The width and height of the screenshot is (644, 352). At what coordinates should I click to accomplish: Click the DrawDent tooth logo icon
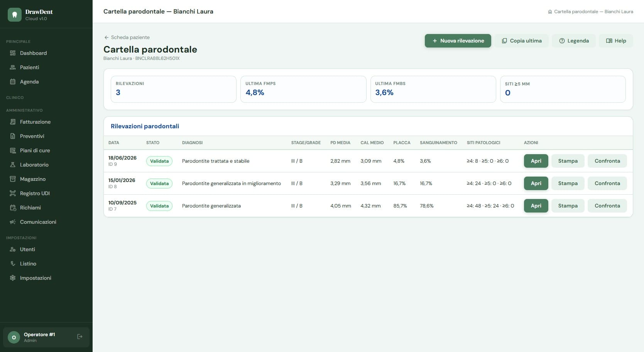click(14, 15)
